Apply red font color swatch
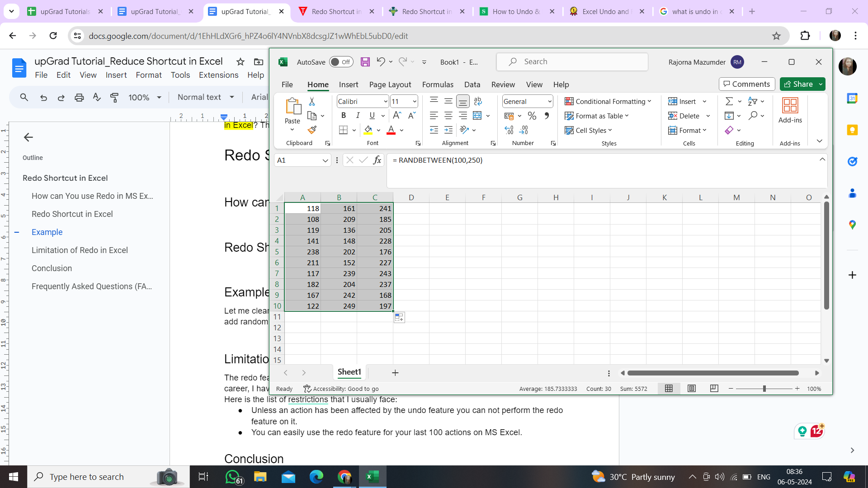This screenshot has width=868, height=488. pyautogui.click(x=392, y=130)
